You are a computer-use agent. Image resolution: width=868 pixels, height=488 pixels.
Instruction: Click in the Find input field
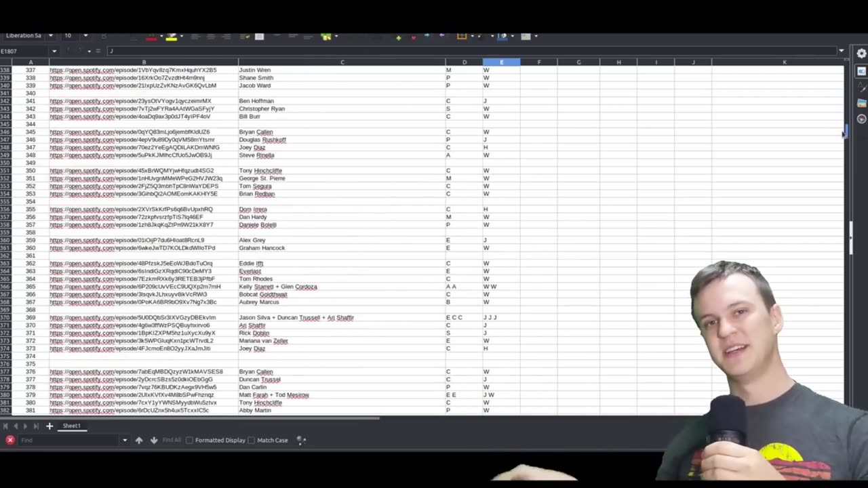click(68, 440)
